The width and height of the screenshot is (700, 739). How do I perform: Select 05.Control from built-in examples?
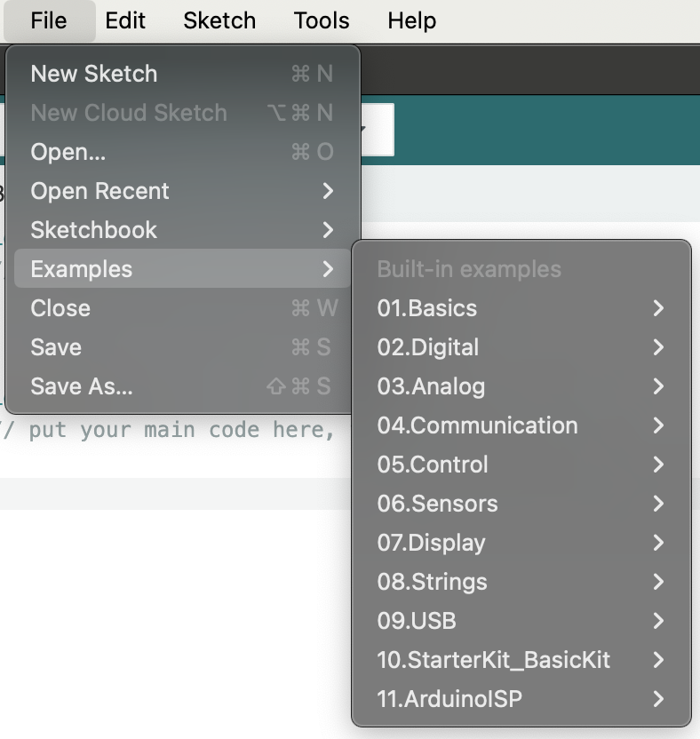[521, 465]
